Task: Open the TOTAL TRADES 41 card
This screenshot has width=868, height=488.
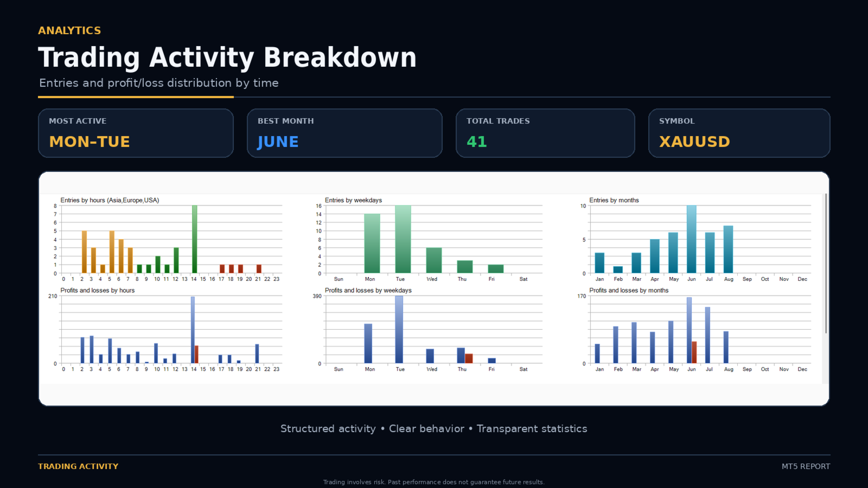Action: pos(545,133)
